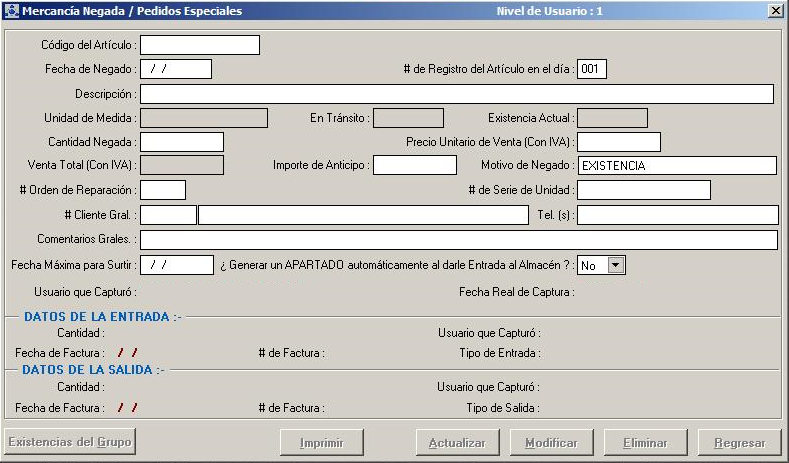Image resolution: width=789 pixels, height=463 pixels.
Task: Click the Actualizar button
Action: 457,442
